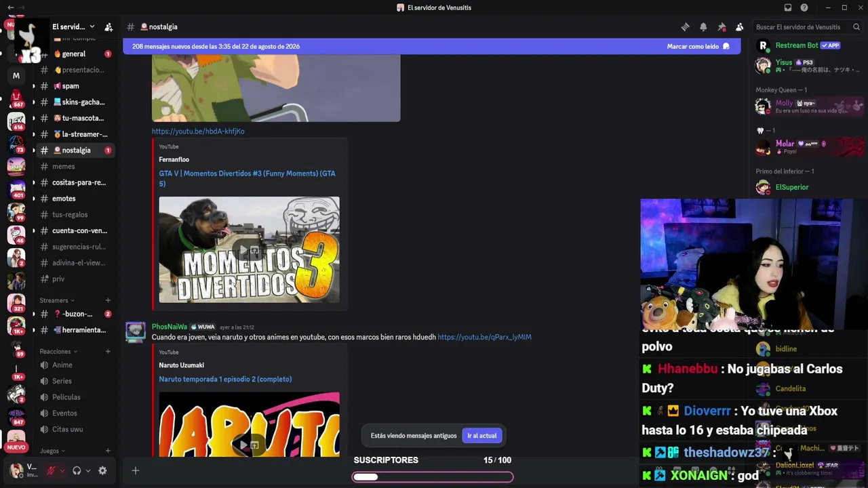Join the Películas voice channel
This screenshot has width=868, height=488.
pyautogui.click(x=75, y=397)
